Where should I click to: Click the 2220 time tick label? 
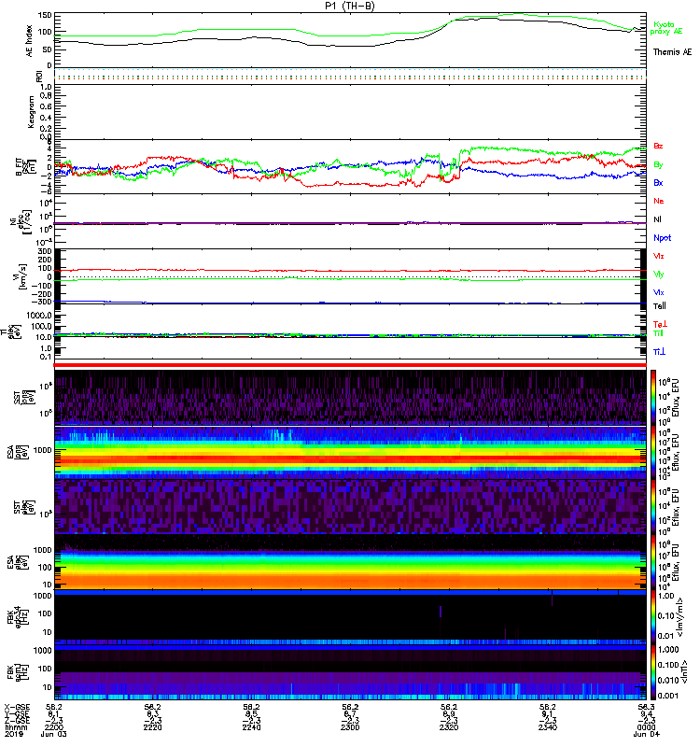point(152,727)
